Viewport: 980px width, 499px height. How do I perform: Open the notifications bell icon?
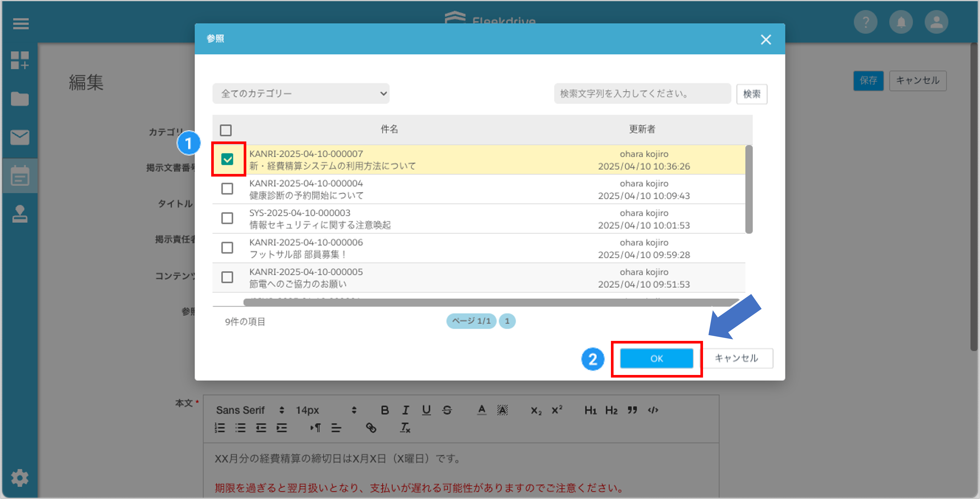(x=901, y=22)
